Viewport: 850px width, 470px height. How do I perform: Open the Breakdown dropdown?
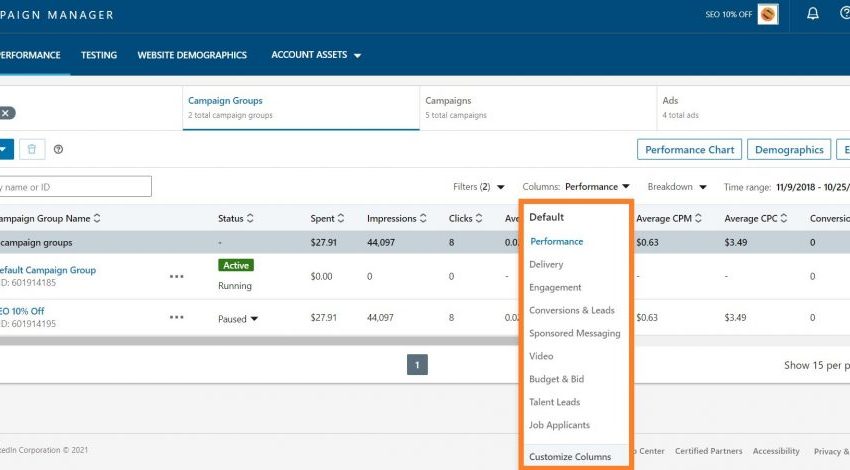click(677, 186)
